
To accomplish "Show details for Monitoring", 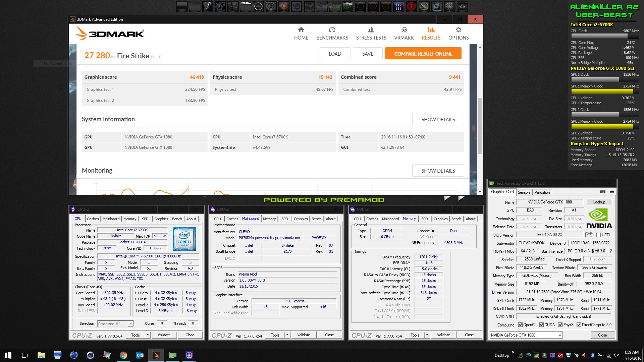I will (x=438, y=171).
